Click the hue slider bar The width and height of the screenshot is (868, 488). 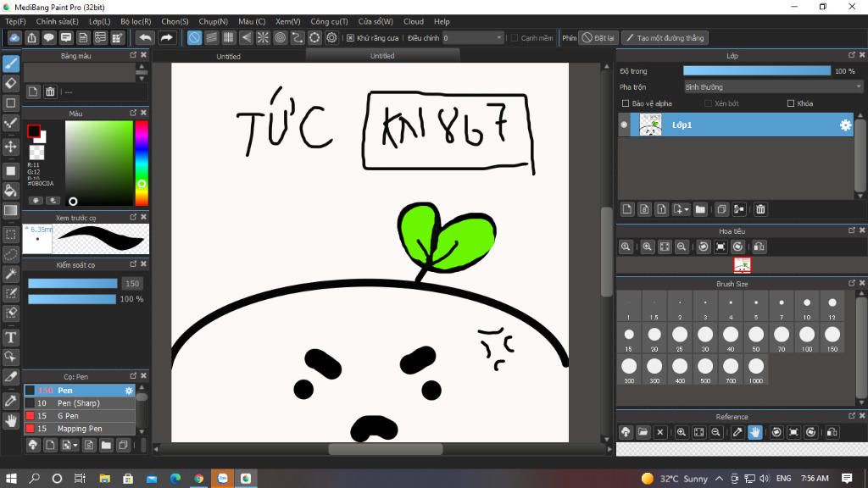point(142,163)
